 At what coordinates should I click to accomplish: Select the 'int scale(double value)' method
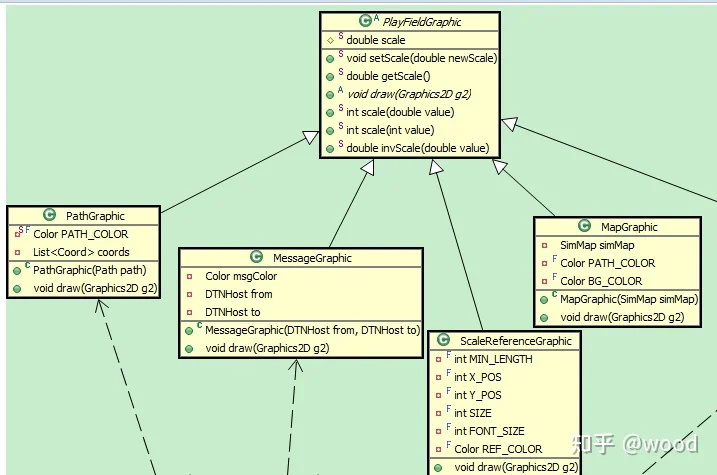tap(400, 112)
